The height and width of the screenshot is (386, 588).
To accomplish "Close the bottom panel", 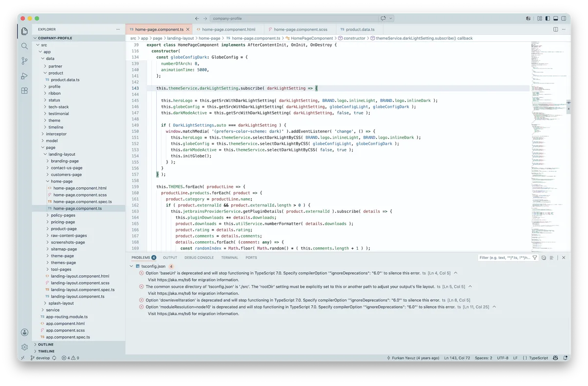I will 563,257.
